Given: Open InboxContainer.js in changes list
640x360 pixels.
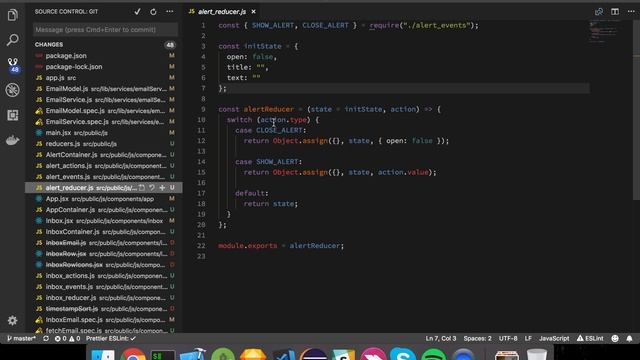Looking at the screenshot, I should [104, 232].
